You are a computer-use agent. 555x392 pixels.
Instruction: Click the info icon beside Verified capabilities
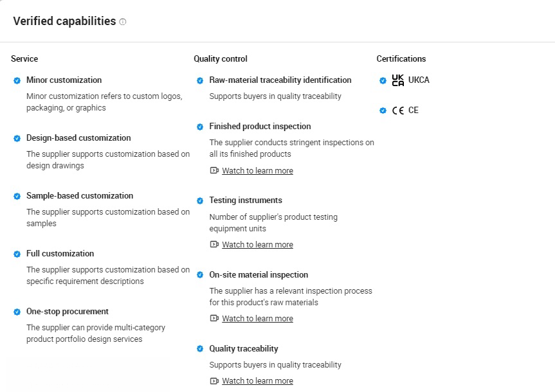click(123, 22)
